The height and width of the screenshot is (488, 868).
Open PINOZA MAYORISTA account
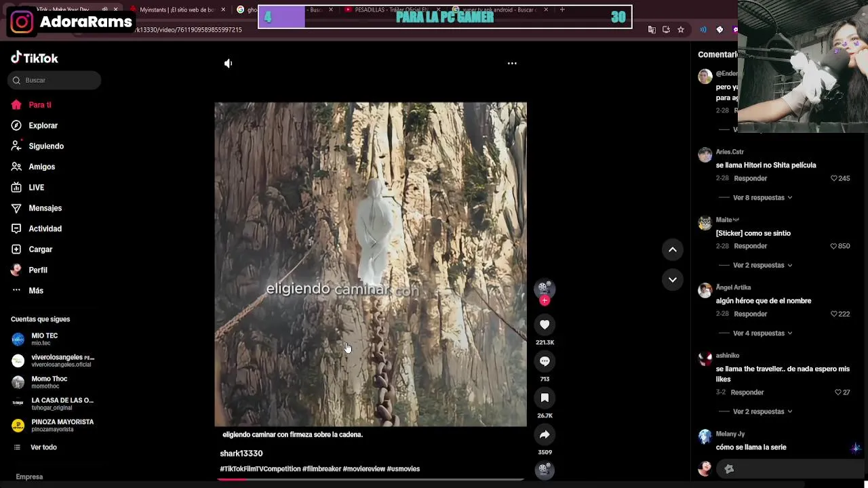53,425
